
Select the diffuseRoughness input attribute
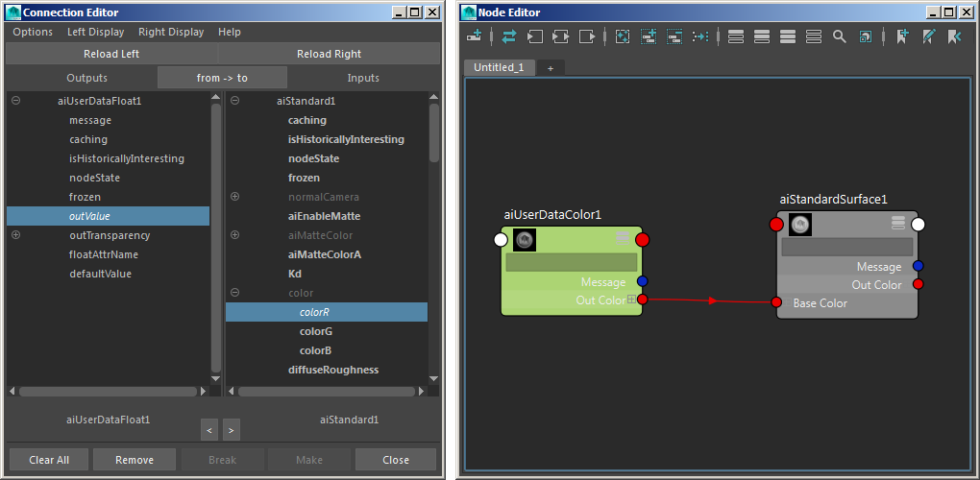point(333,370)
